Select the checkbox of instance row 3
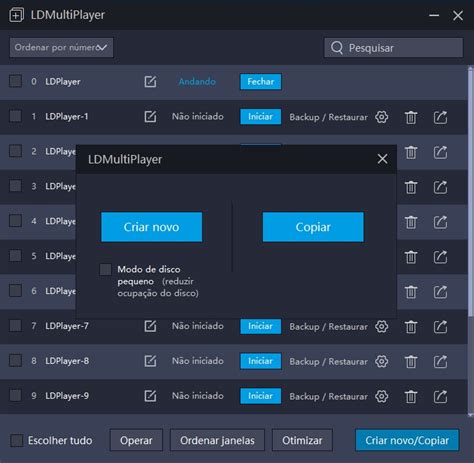This screenshot has height=463, width=474. 15,186
